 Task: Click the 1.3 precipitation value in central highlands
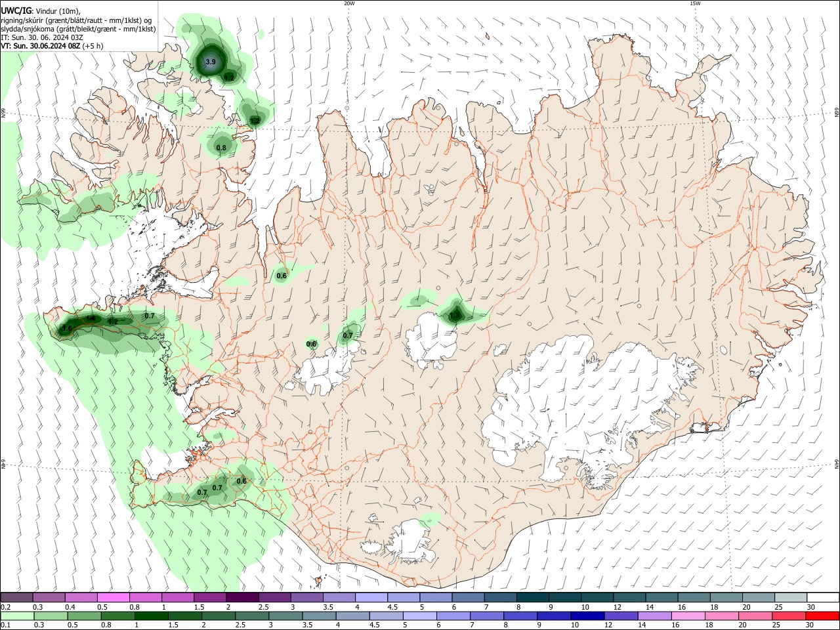pos(454,316)
